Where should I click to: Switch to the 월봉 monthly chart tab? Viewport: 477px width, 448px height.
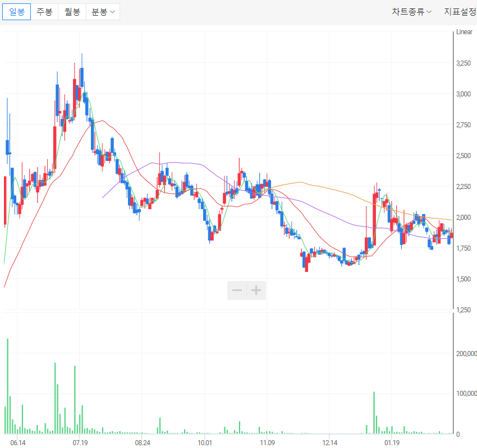[x=72, y=12]
